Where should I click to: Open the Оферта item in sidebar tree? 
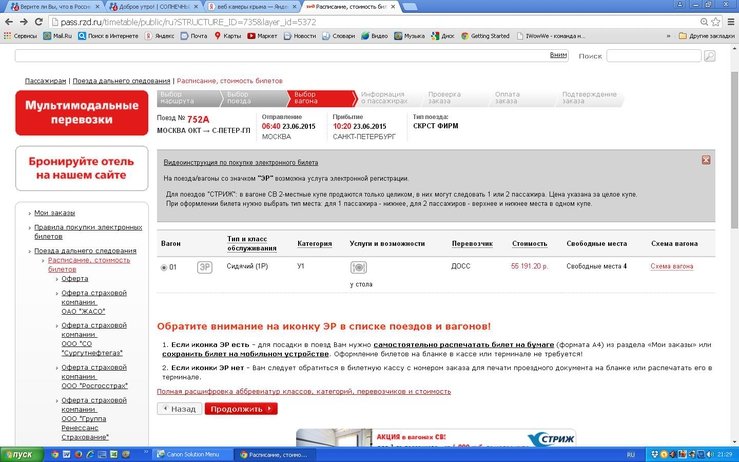pos(75,279)
